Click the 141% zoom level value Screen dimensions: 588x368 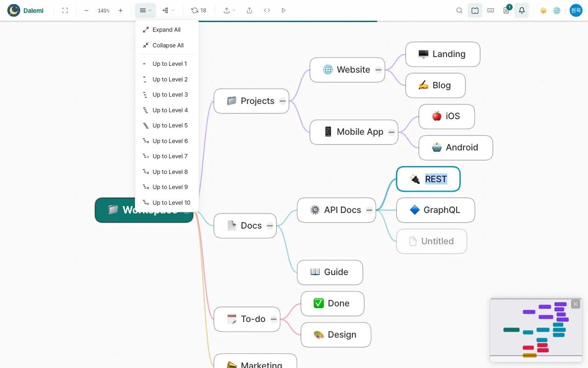pos(103,11)
